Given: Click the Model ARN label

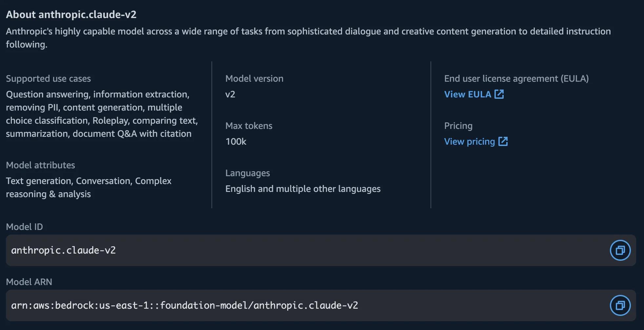Looking at the screenshot, I should pyautogui.click(x=29, y=282).
